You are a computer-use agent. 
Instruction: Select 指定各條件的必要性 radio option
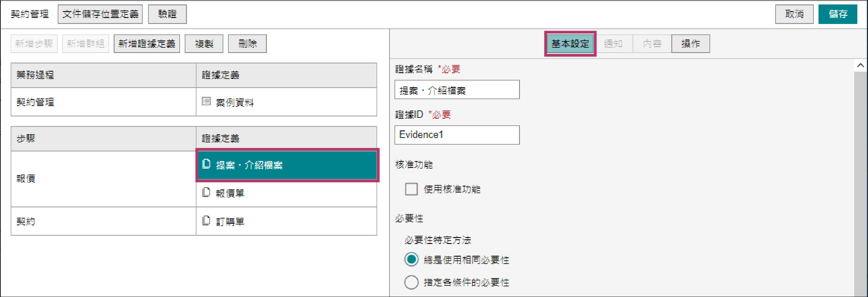tap(411, 282)
